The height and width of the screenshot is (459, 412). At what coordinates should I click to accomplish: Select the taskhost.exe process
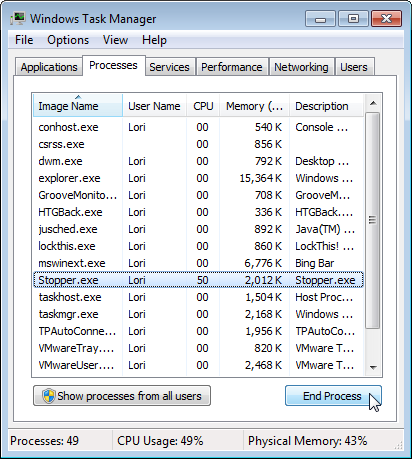198,297
